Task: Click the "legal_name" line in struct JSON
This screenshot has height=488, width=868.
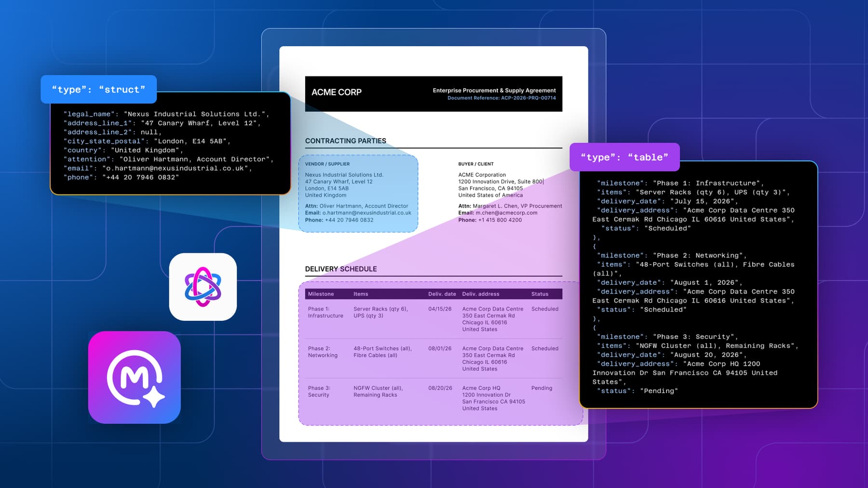Action: point(166,114)
